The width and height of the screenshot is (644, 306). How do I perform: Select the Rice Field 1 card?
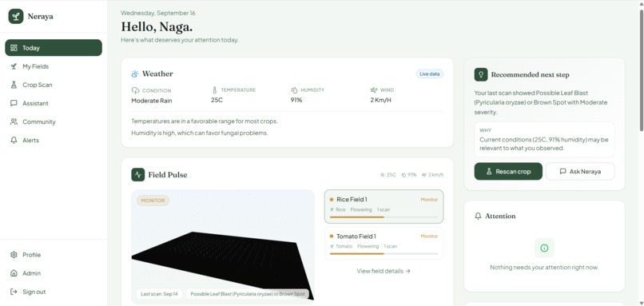[x=384, y=207]
